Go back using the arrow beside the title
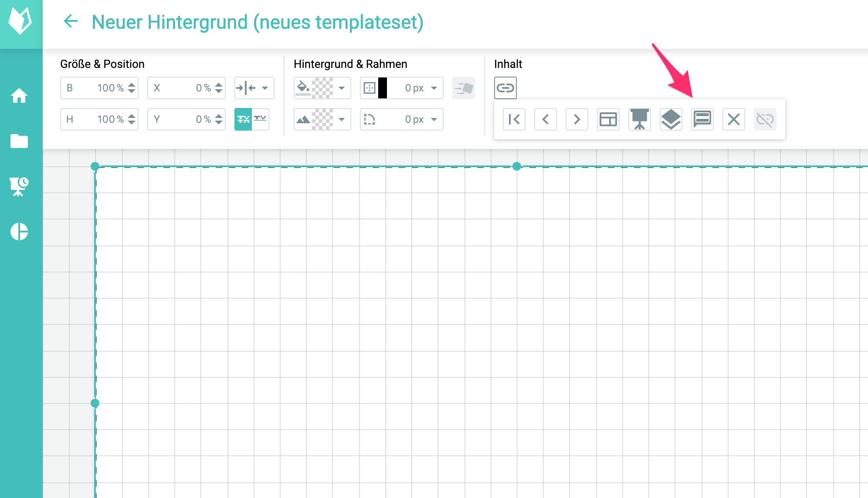Screen dimensions: 868x498 tap(71, 21)
